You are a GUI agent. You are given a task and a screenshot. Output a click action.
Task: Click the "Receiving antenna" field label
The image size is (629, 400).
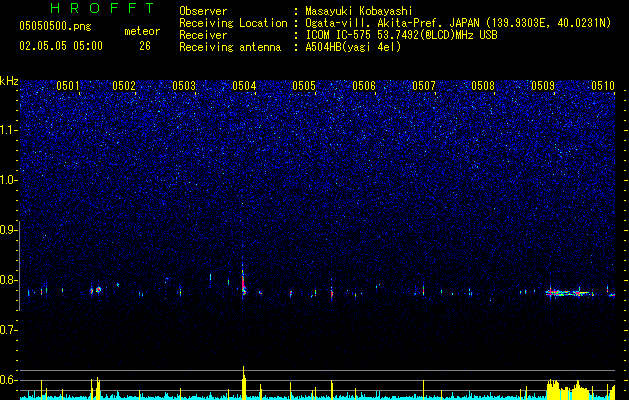(230, 47)
